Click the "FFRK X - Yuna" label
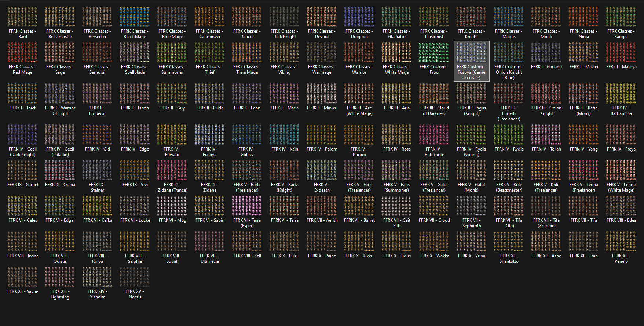Image resolution: width=644 pixels, height=326 pixels. click(472, 256)
